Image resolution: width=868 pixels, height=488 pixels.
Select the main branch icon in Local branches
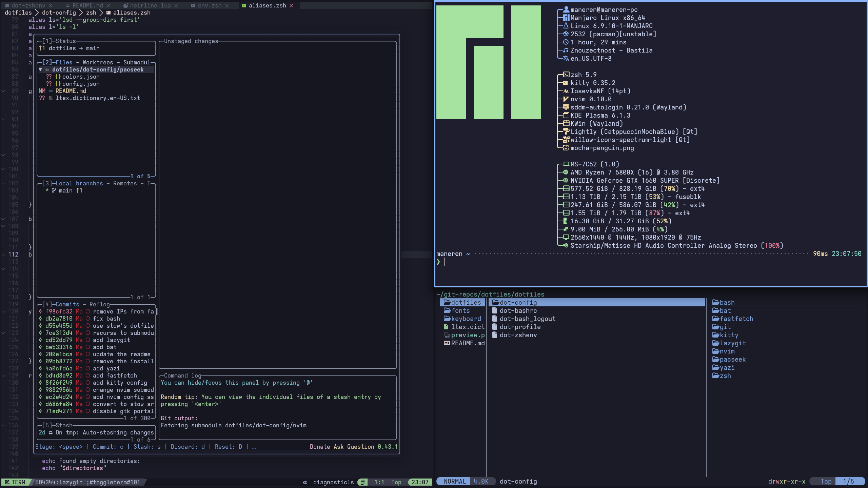click(x=54, y=190)
